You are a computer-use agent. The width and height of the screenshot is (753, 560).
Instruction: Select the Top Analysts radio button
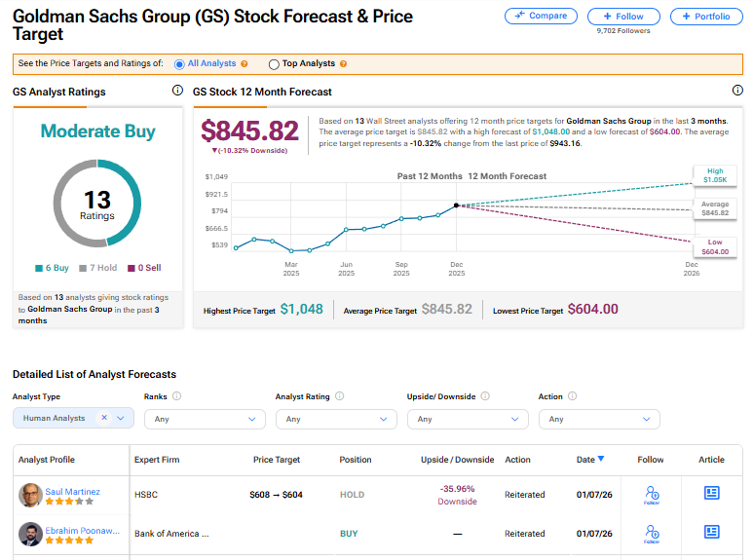[274, 64]
